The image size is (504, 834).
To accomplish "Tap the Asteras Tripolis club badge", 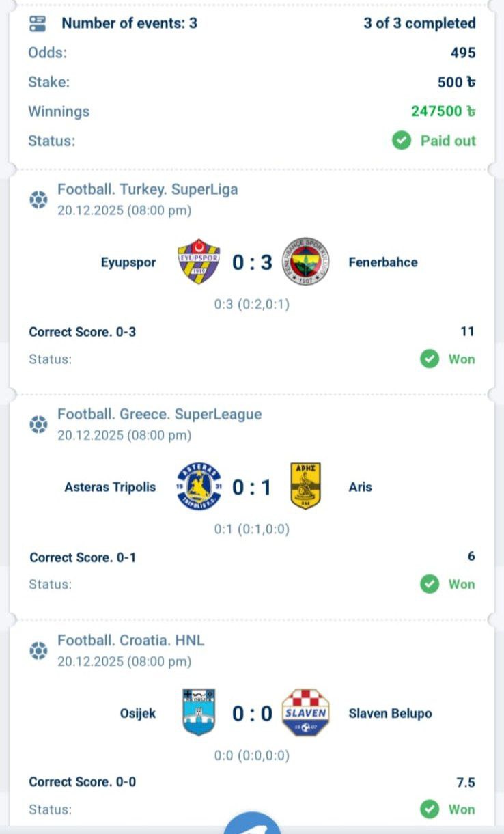I will (199, 486).
